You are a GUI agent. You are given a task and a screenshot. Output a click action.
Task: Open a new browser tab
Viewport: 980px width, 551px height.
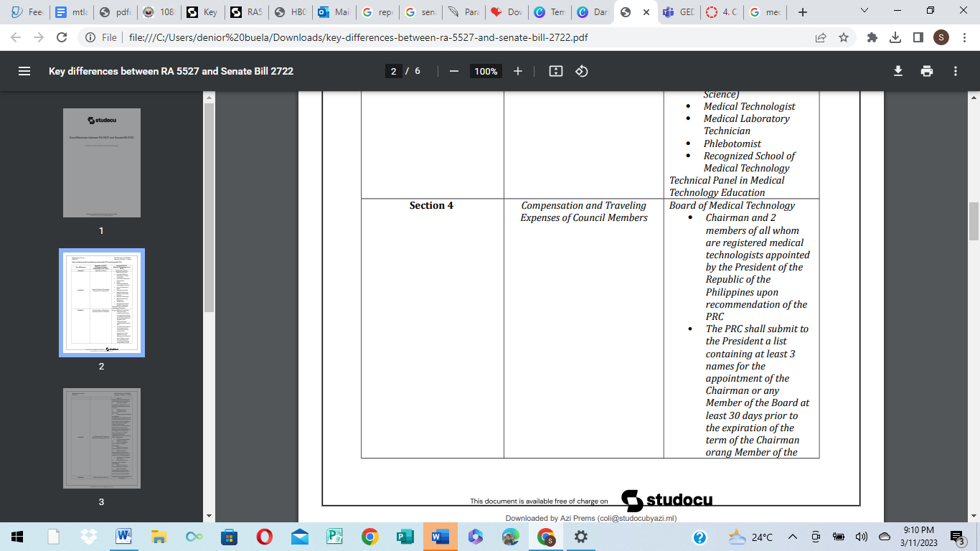803,12
